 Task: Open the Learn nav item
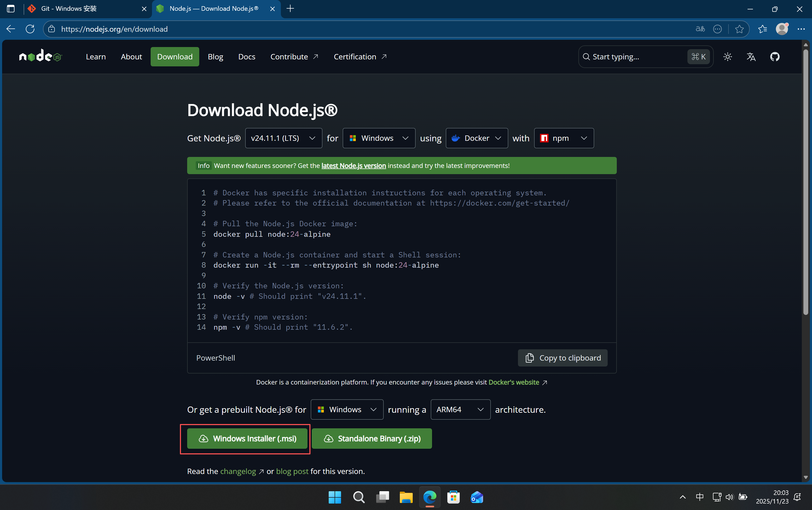96,57
